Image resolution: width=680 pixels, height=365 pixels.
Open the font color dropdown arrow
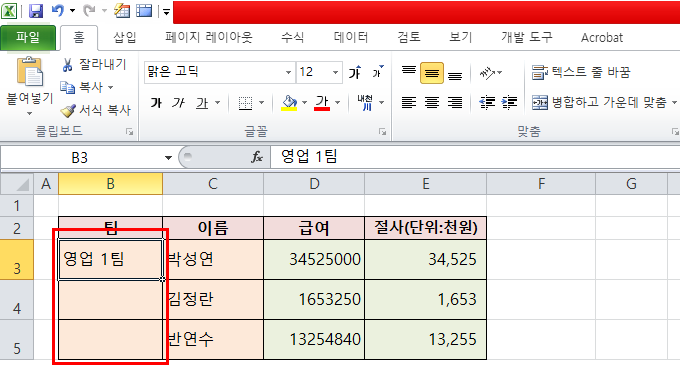point(337,103)
